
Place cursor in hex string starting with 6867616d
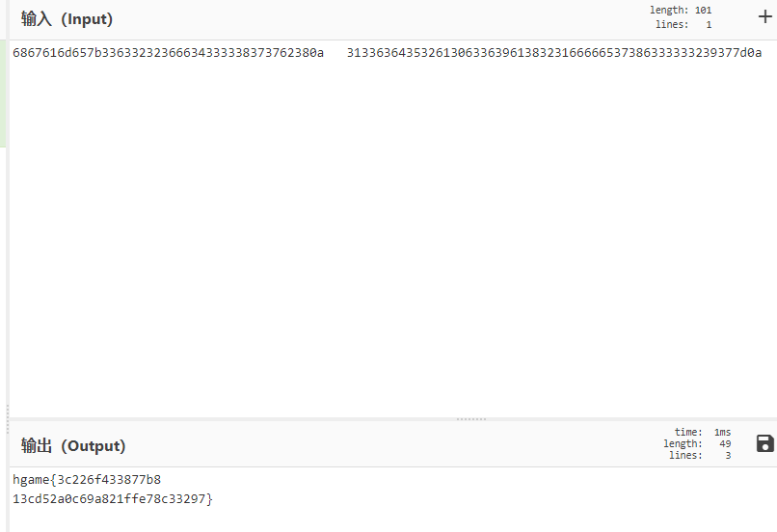click(168, 53)
